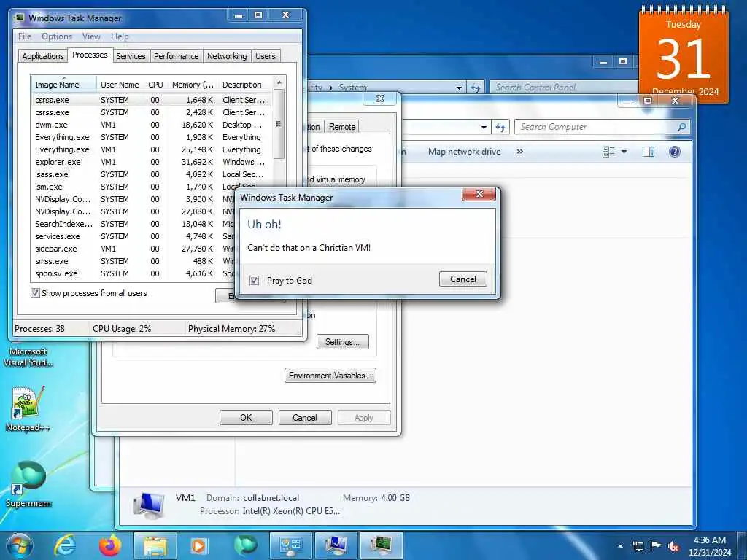Refresh the Control Panel address bar
The height and width of the screenshot is (560, 747).
coord(476,87)
